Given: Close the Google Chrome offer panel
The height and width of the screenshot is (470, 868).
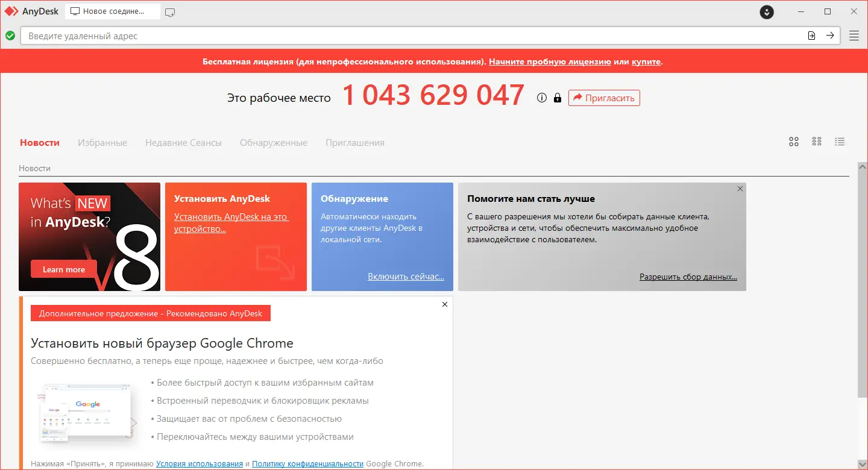Looking at the screenshot, I should point(445,304).
